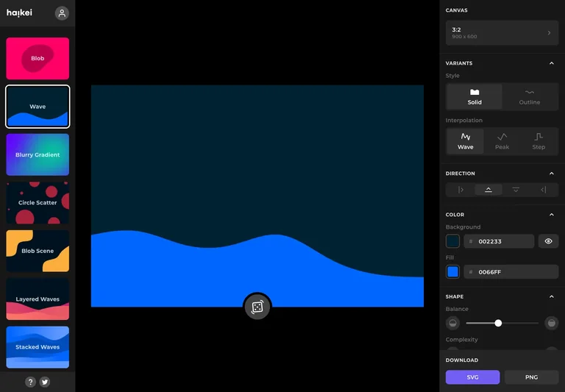Click the haikei logo
Viewport: 565px width, 392px height.
[19, 13]
